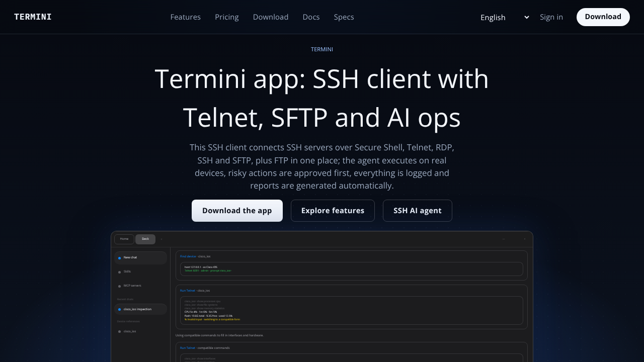Open the SSH AI agent button

[418, 211]
